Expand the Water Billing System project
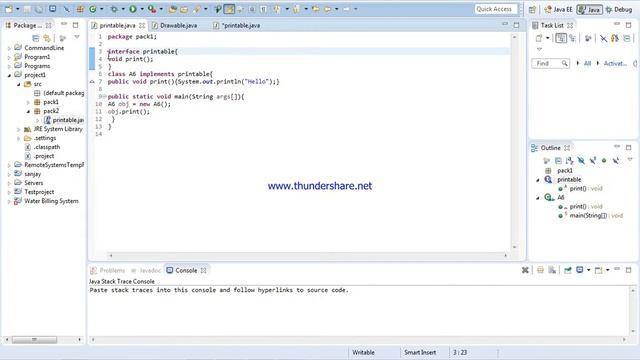 click(x=9, y=201)
